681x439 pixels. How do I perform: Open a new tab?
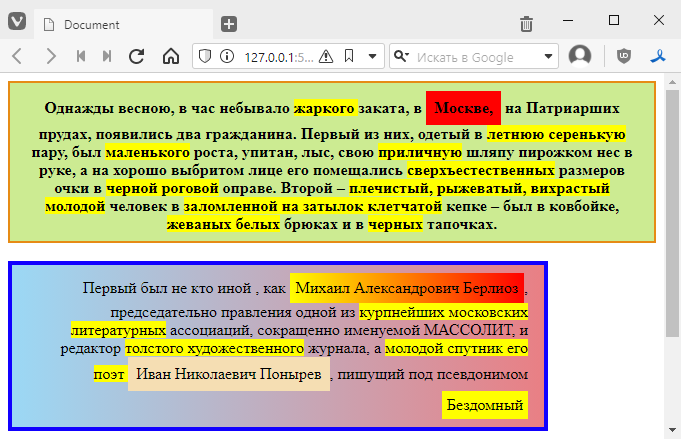click(229, 23)
